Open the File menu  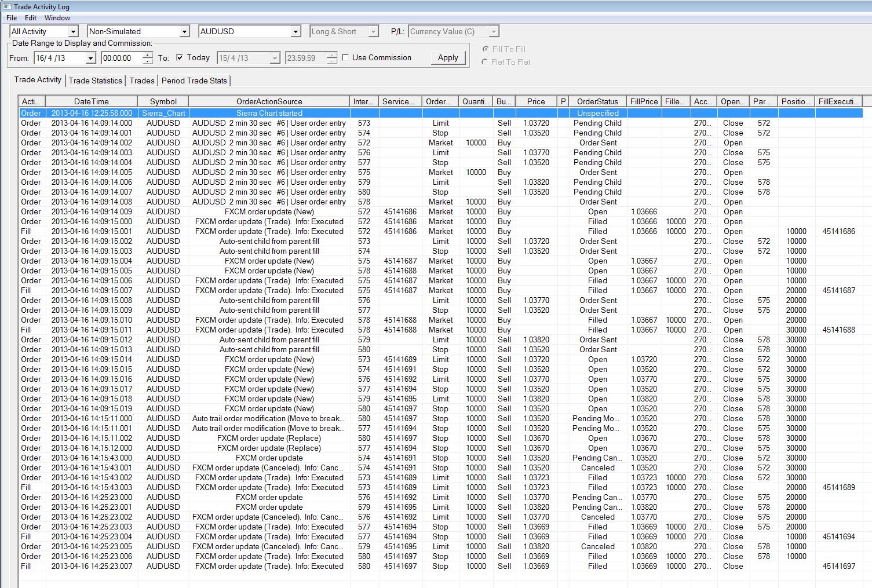pos(12,18)
